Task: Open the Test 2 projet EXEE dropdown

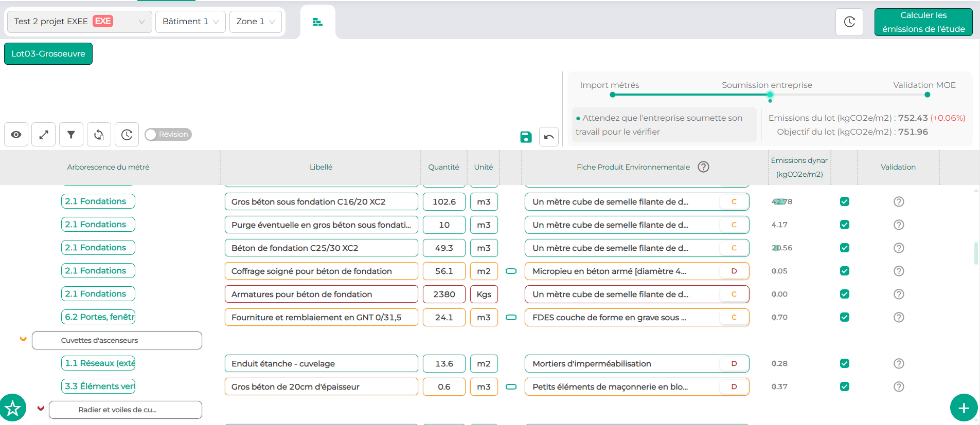Action: [x=79, y=22]
